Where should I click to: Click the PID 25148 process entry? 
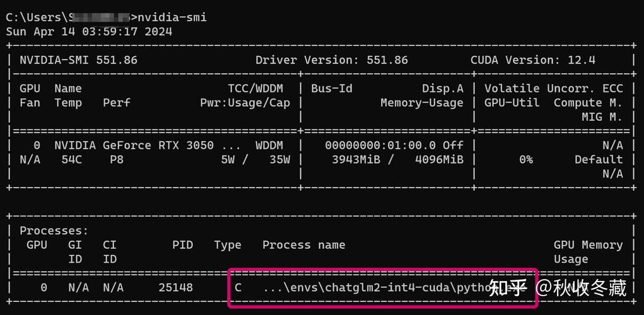(175, 288)
